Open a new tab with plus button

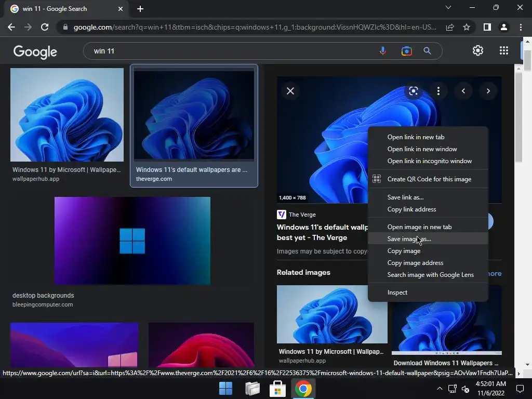click(x=140, y=9)
